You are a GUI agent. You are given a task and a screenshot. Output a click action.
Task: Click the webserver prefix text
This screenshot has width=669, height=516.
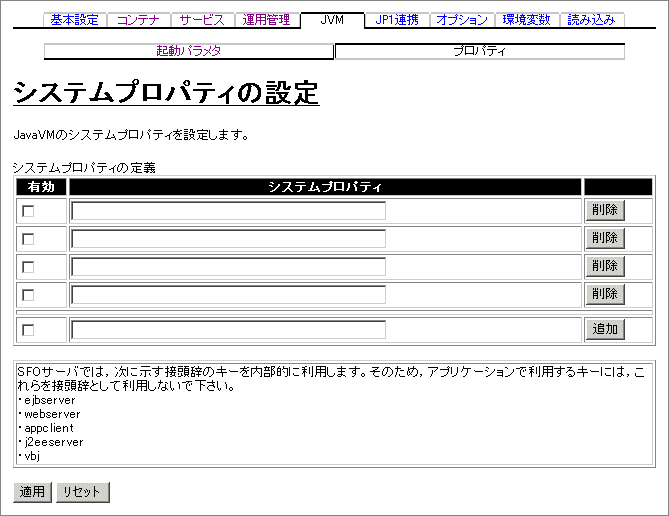tap(52, 414)
